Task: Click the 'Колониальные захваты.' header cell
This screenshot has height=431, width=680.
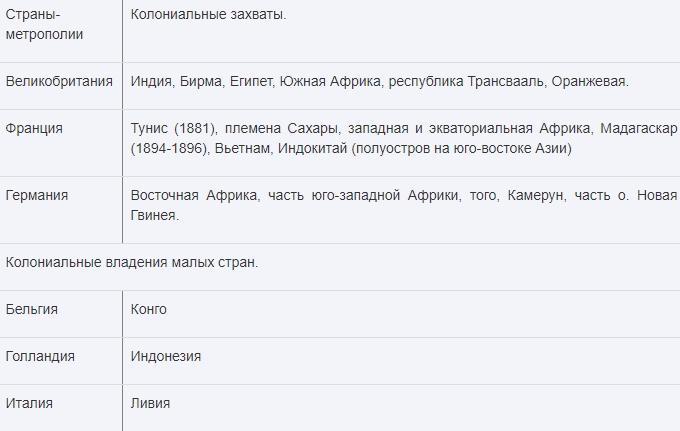Action: click(209, 14)
